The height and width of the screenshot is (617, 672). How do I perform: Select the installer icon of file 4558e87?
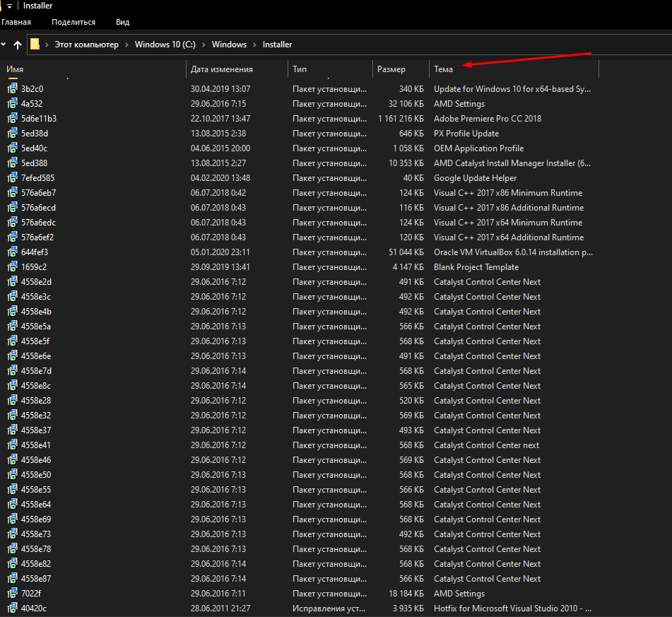pos(13,578)
